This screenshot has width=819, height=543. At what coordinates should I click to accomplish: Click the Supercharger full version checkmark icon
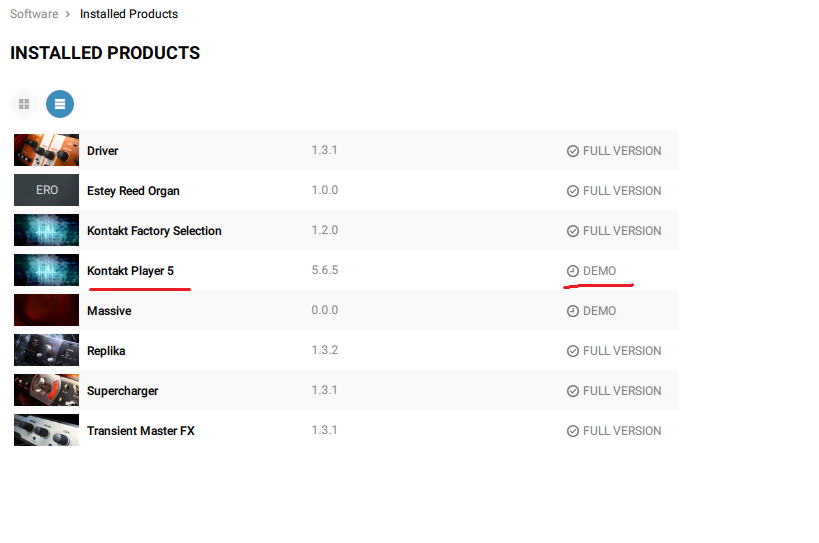pos(573,391)
